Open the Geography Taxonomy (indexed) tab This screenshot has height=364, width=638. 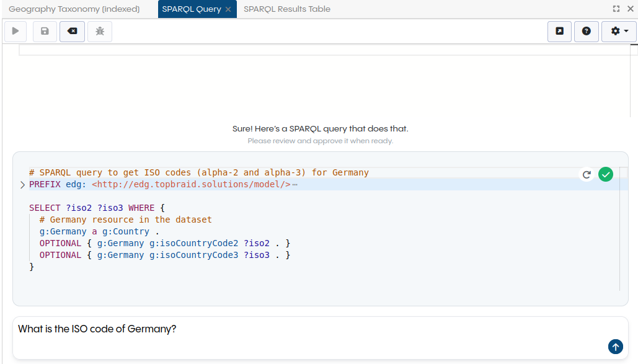(73, 9)
